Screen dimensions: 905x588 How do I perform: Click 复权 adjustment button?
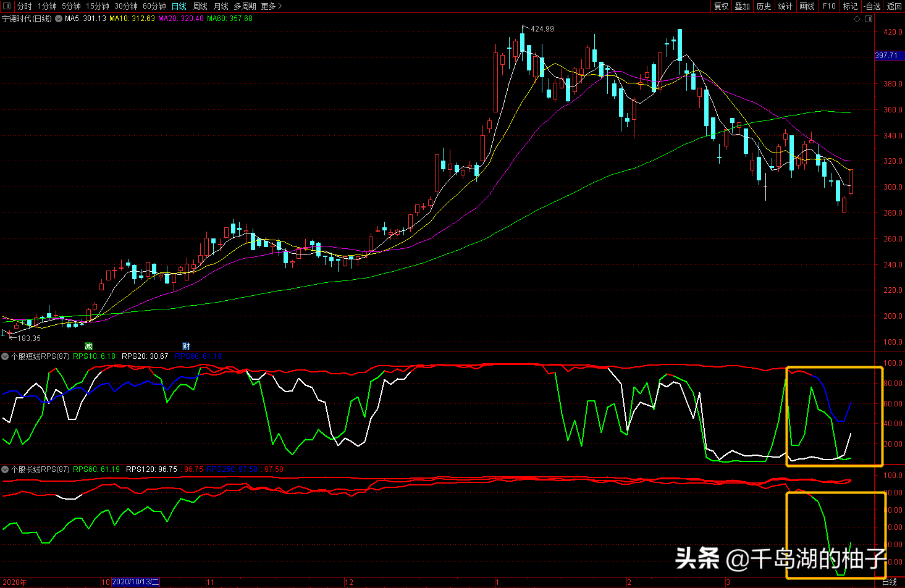pyautogui.click(x=721, y=6)
